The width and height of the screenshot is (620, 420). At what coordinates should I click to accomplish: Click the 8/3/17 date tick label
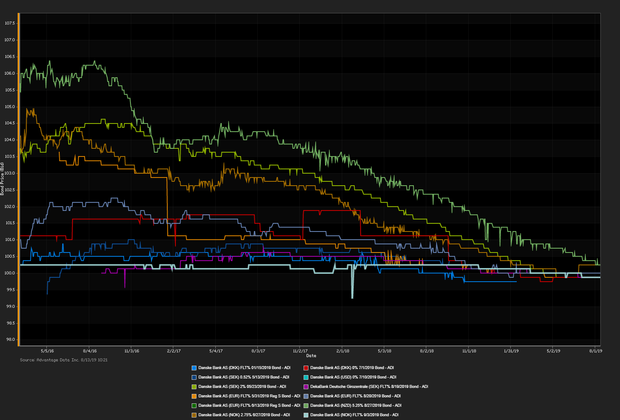[258, 351]
